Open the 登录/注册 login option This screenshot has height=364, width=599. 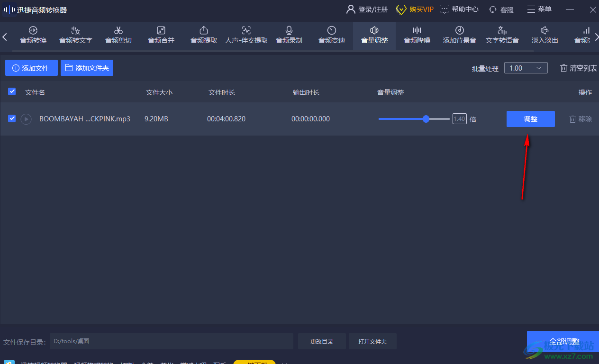[367, 9]
